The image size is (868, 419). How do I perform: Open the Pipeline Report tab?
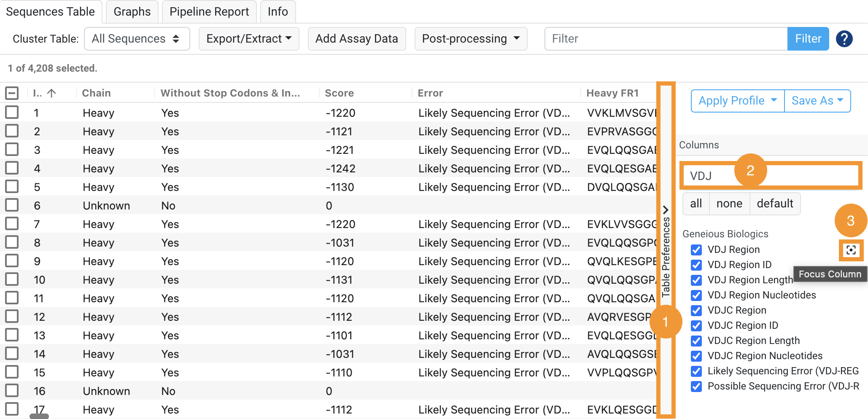[209, 12]
